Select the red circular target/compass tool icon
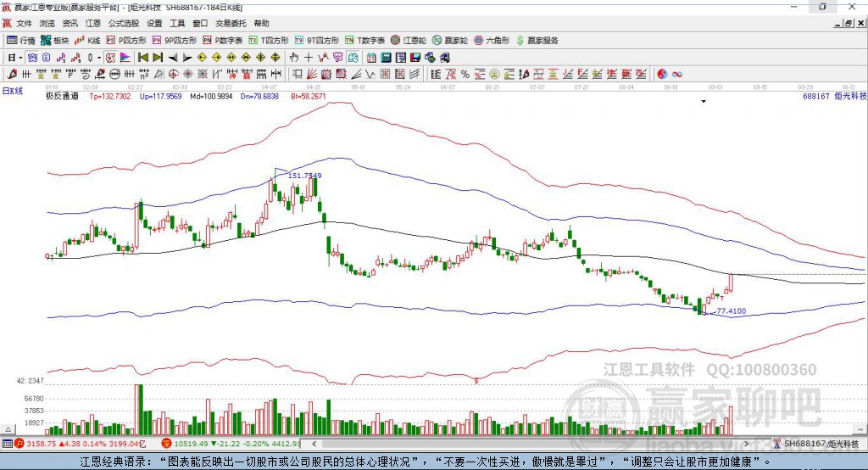The width and height of the screenshot is (868, 470). point(173,74)
